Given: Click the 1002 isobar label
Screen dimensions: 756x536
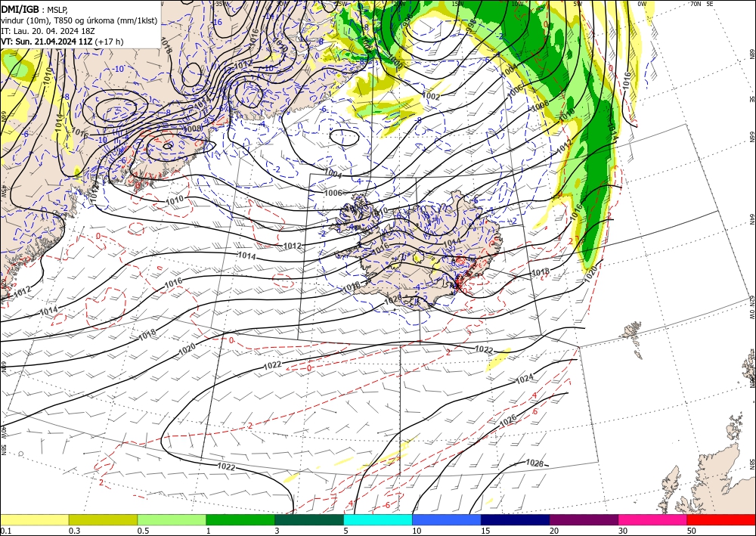Looking at the screenshot, I should point(431,97).
